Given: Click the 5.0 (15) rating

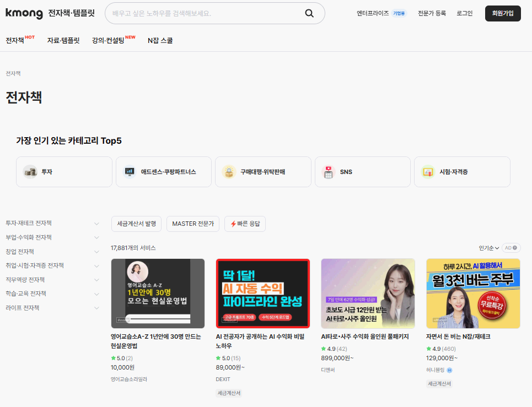Looking at the screenshot, I should [228, 358].
